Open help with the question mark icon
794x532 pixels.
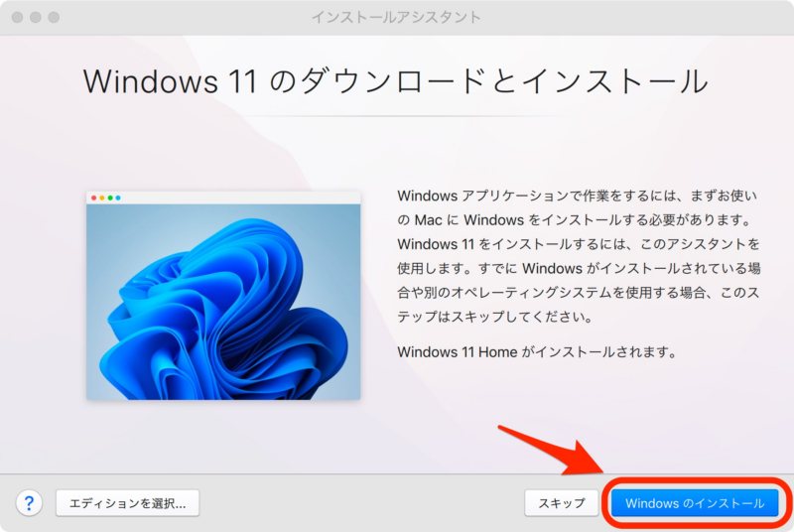point(29,503)
